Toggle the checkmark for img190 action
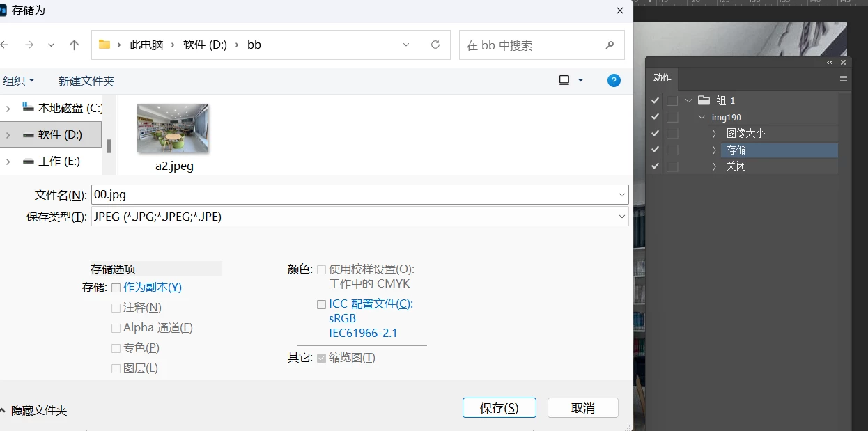Viewport: 868px width, 431px height. [655, 117]
